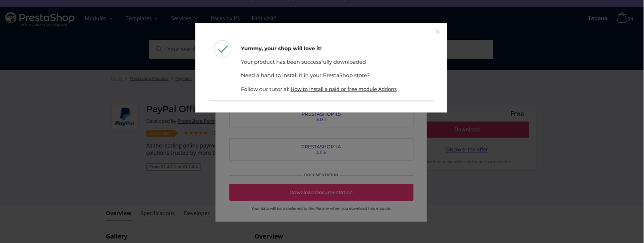Screen dimensions: 644x243
Task: Click the Download Documentation button
Action: pyautogui.click(x=321, y=192)
